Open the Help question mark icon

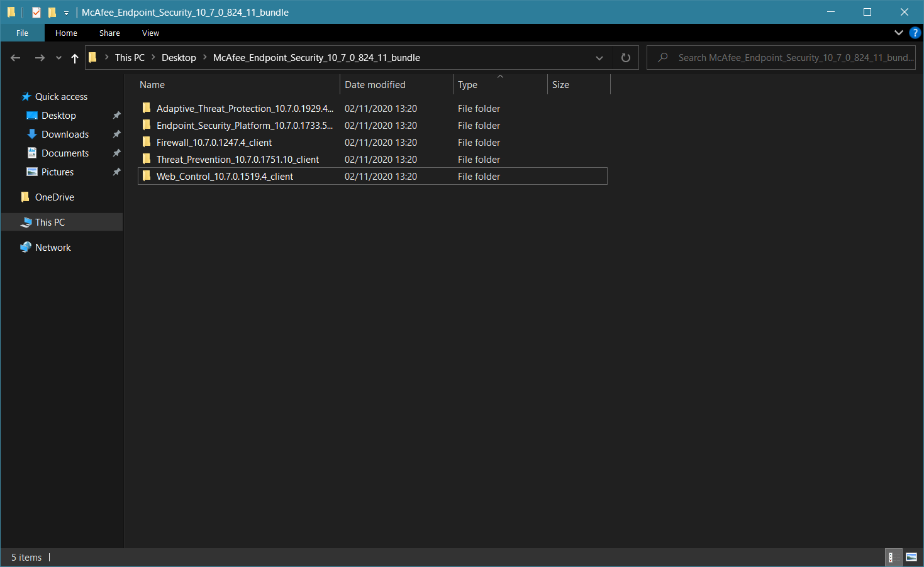(915, 33)
